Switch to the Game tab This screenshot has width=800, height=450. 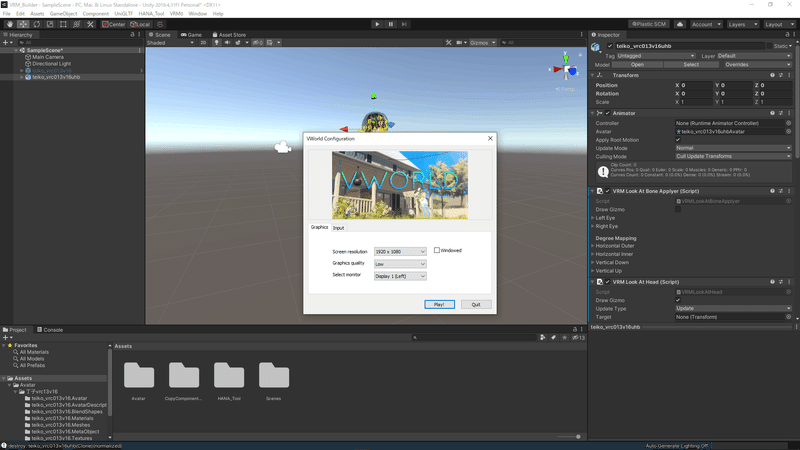point(191,35)
